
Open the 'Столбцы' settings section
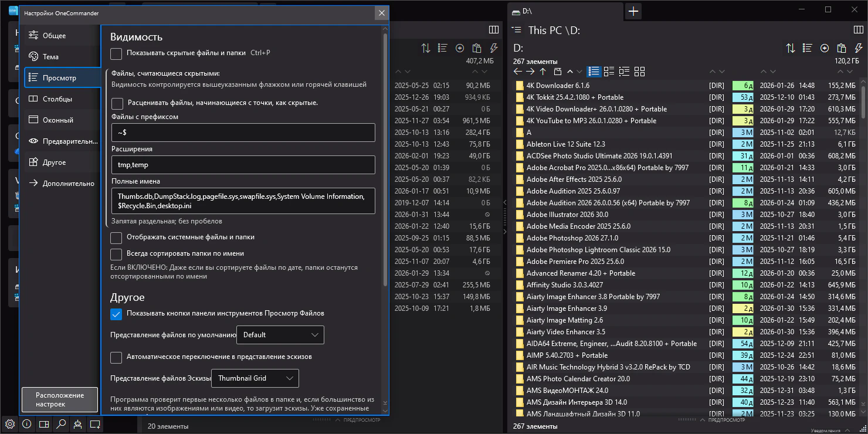pyautogui.click(x=57, y=99)
